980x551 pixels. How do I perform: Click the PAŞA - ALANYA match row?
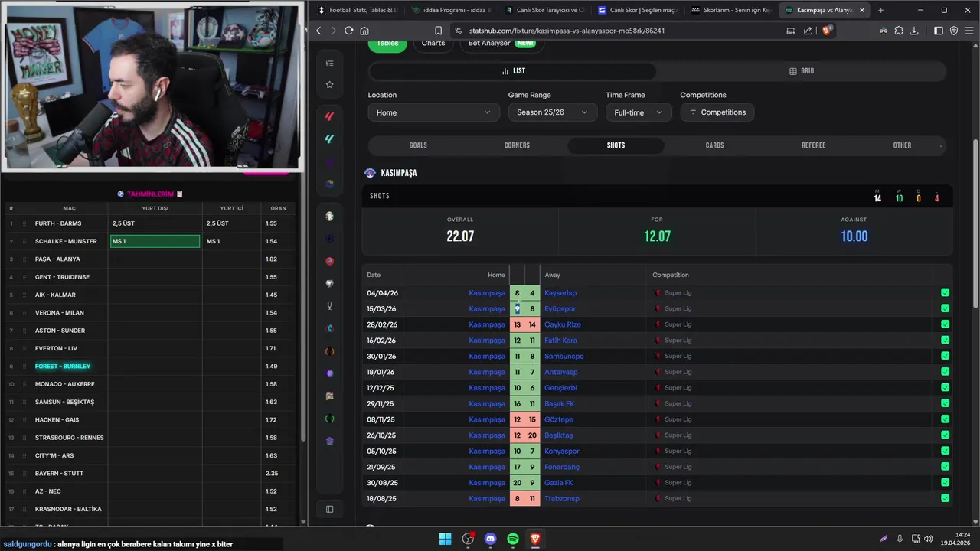(x=150, y=259)
